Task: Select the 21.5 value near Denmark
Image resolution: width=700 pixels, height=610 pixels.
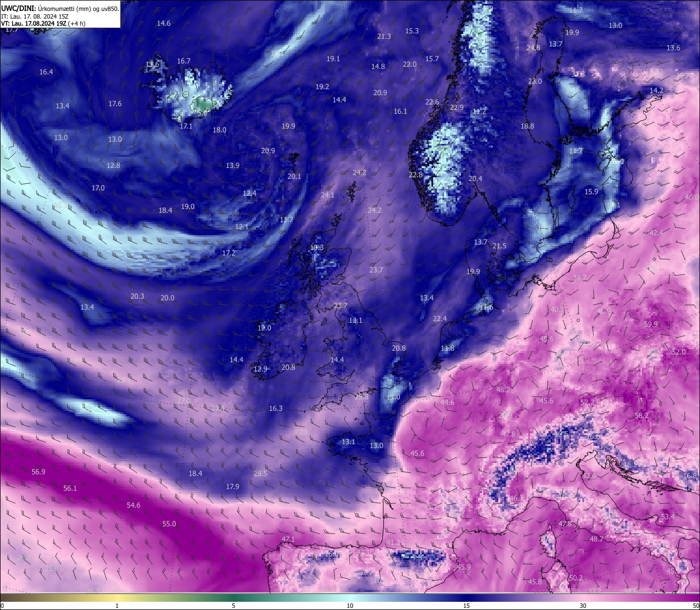Action: coord(499,246)
